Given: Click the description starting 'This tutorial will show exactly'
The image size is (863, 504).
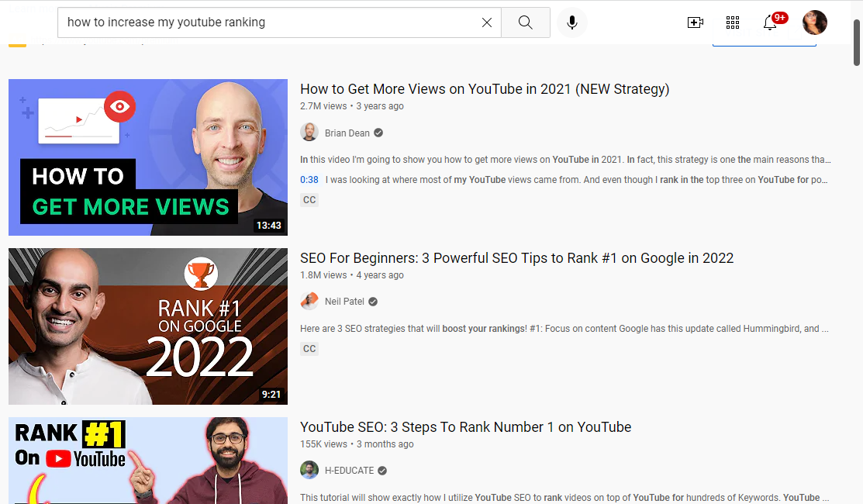Looking at the screenshot, I should click(x=564, y=497).
